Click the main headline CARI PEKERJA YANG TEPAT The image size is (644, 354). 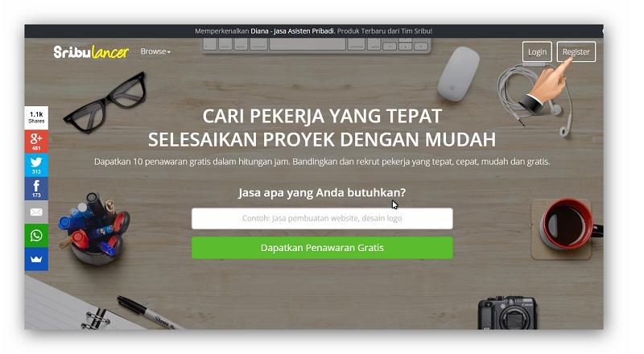(322, 116)
